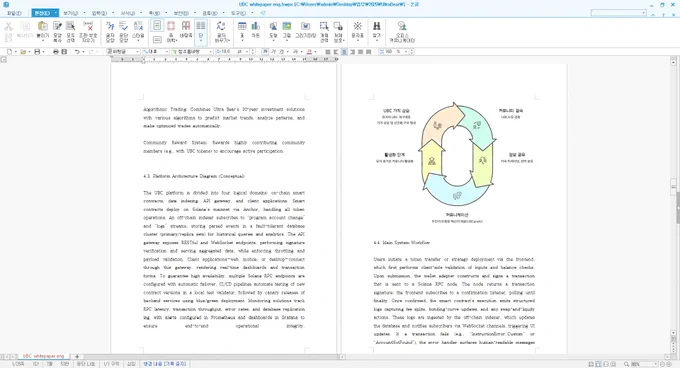The image size is (680, 368).
Task: Open the paragraph style (바탕글) dropdown
Action: pyautogui.click(x=137, y=52)
